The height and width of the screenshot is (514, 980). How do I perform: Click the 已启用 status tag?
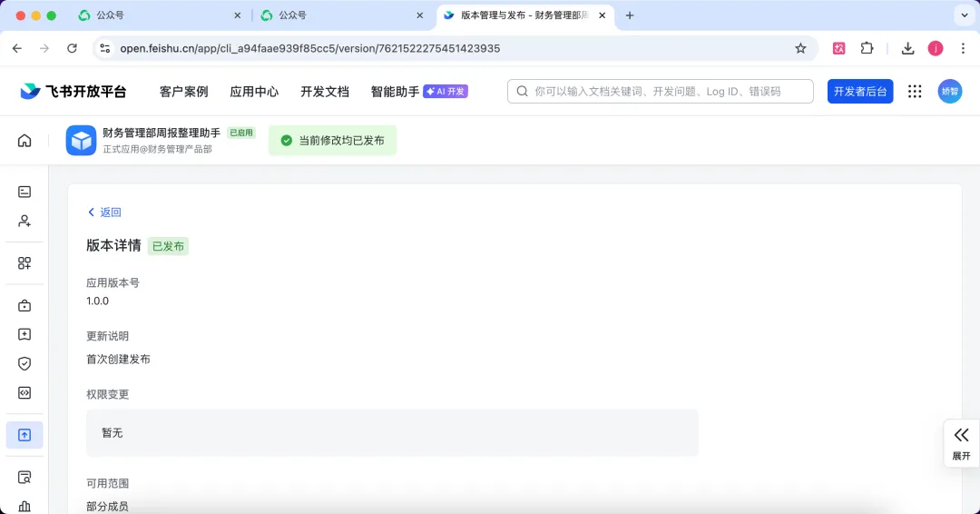(x=241, y=133)
